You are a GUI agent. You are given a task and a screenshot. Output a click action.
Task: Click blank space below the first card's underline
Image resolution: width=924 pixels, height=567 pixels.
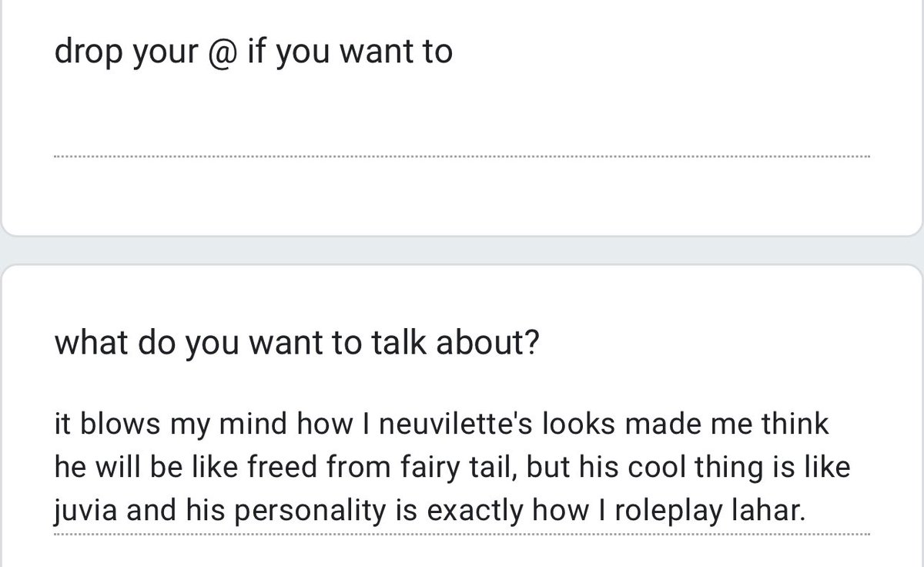[462, 196]
